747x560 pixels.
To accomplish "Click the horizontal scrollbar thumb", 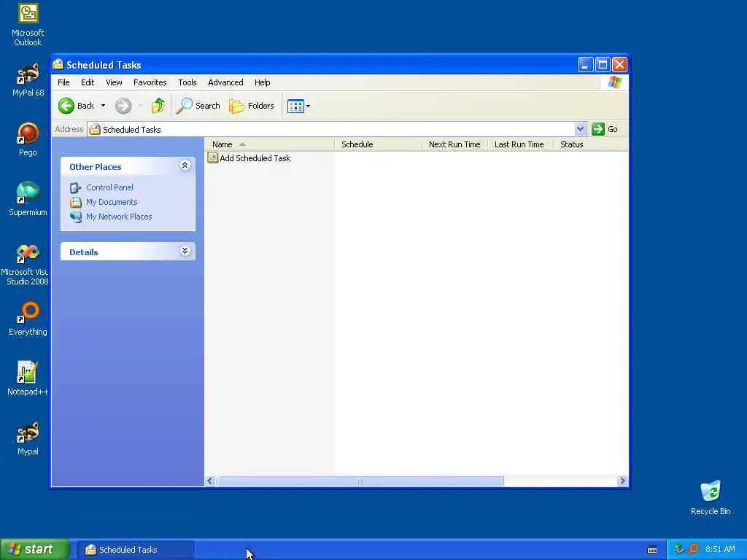I will [360, 481].
